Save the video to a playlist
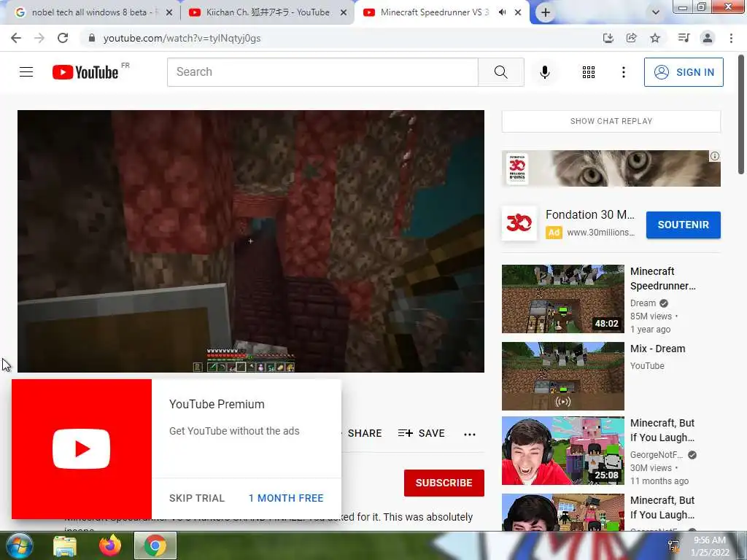This screenshot has width=747, height=560. click(421, 433)
